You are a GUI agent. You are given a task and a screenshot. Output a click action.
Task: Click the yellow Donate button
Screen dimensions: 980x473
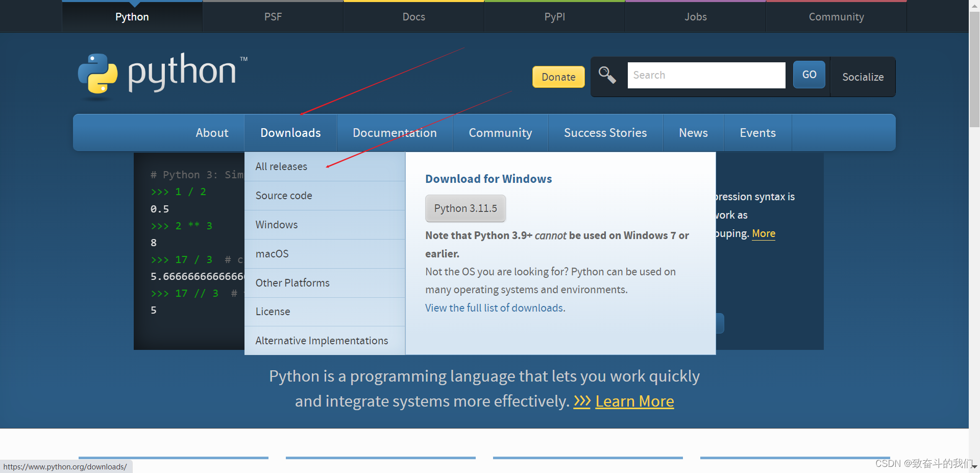(x=558, y=77)
